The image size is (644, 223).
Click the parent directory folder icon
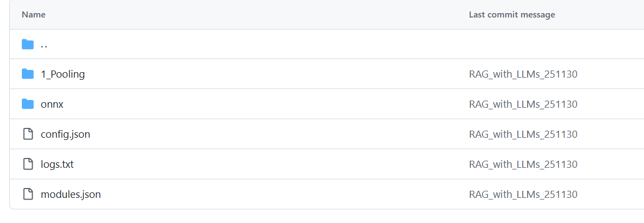[27, 44]
